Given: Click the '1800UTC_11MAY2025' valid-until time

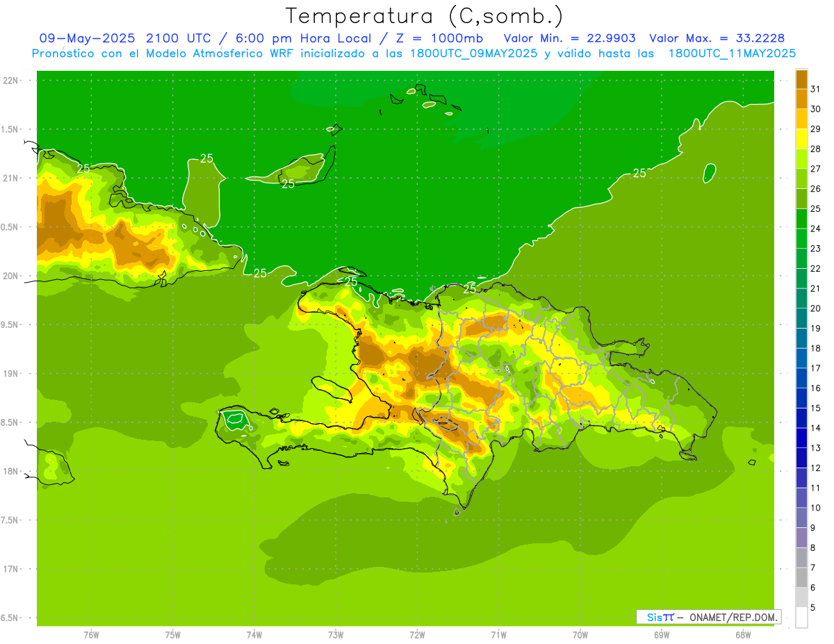Looking at the screenshot, I should point(732,53).
